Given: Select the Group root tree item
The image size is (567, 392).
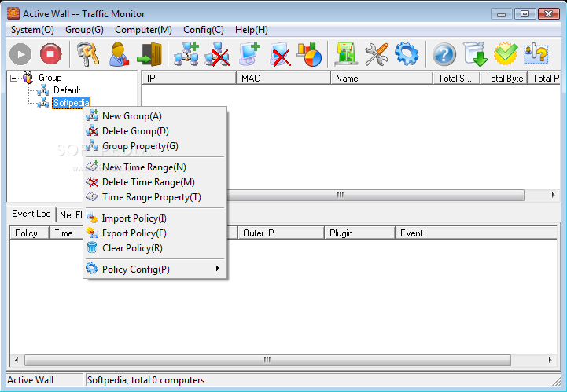Looking at the screenshot, I should click(x=50, y=78).
